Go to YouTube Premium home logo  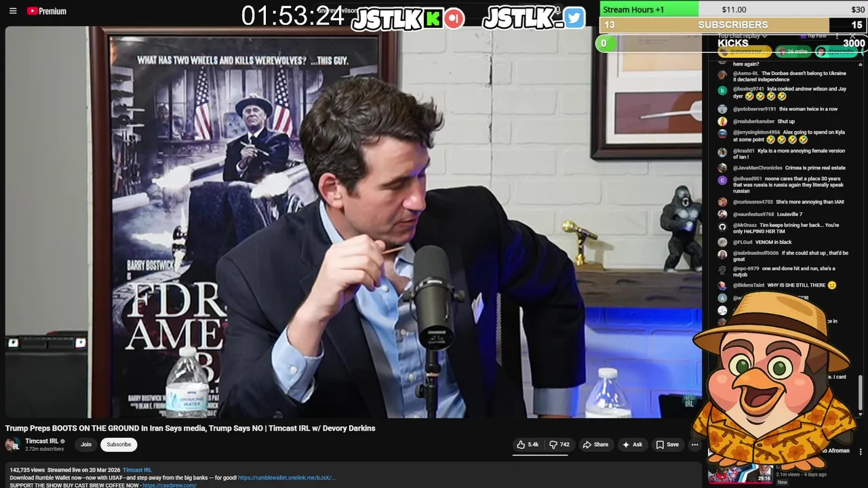[47, 11]
